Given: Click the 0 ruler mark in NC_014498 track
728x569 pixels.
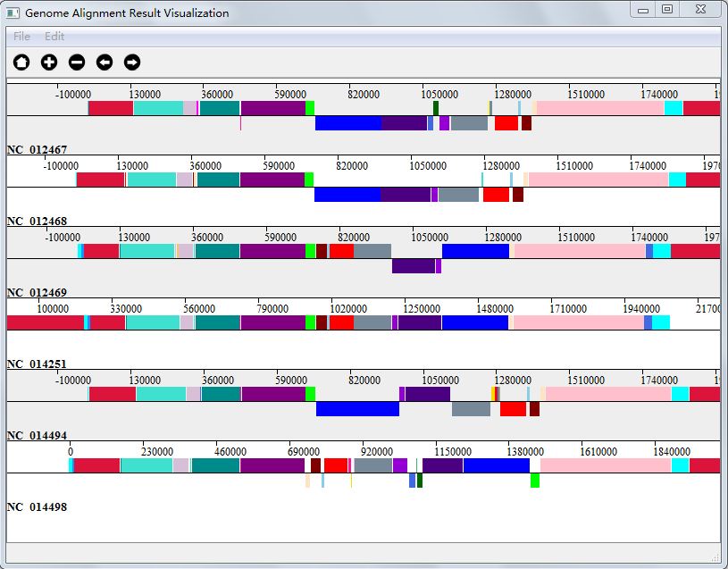Looking at the screenshot, I should pyautogui.click(x=70, y=452).
